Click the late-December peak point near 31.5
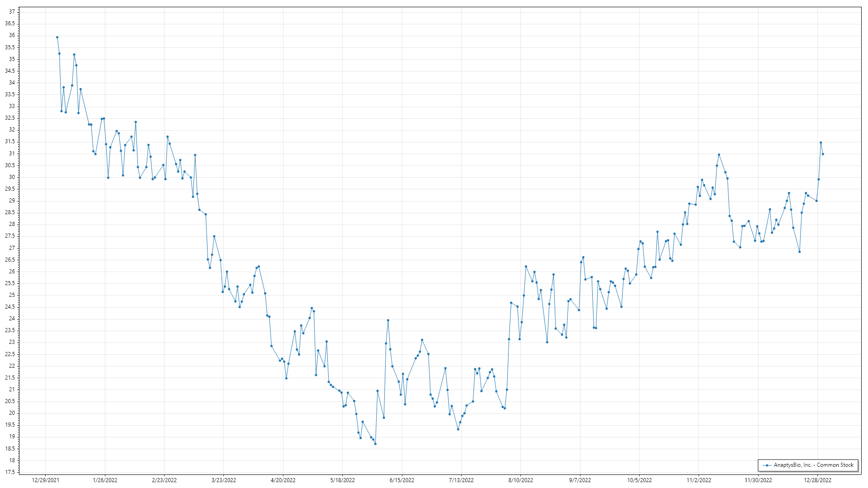 pos(821,143)
